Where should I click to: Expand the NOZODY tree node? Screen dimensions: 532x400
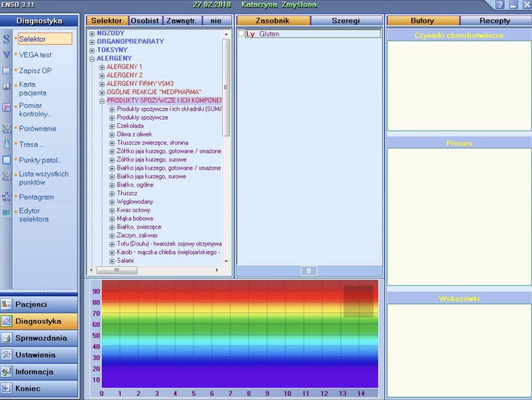(x=92, y=34)
